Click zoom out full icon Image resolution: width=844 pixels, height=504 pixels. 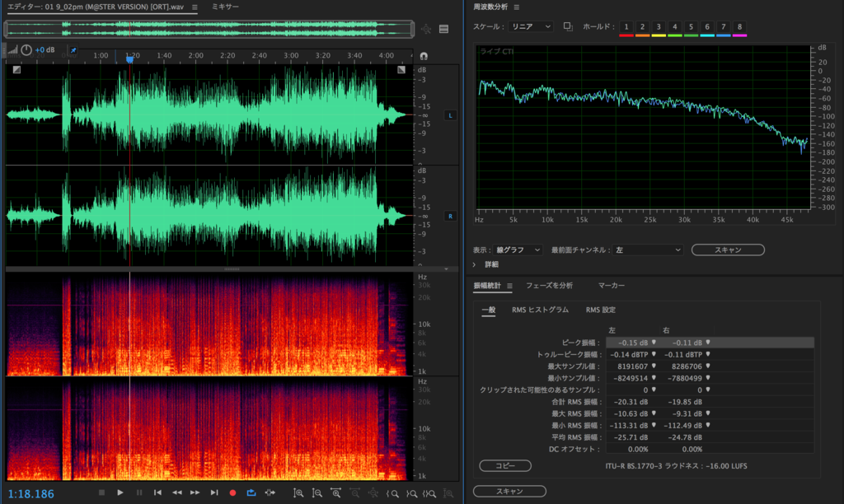point(373,492)
